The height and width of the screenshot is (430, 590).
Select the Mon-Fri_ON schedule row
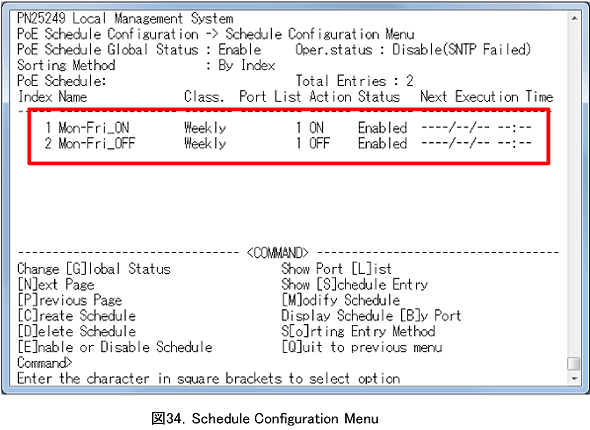[288, 128]
